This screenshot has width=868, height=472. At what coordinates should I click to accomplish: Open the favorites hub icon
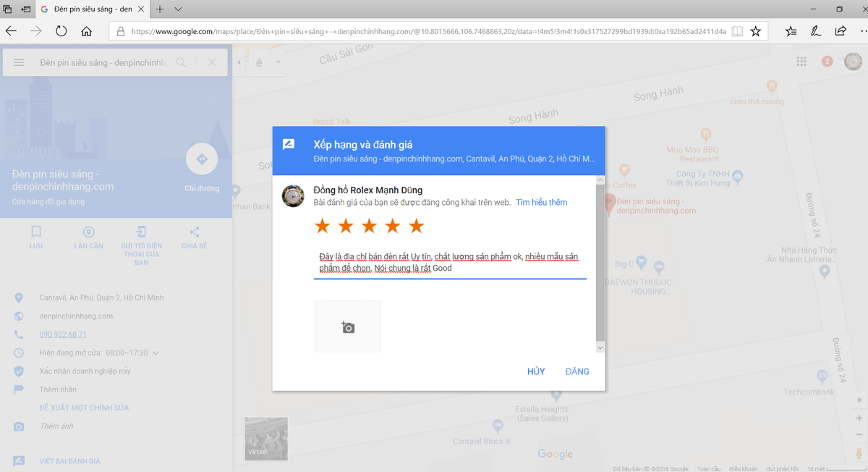(x=791, y=32)
